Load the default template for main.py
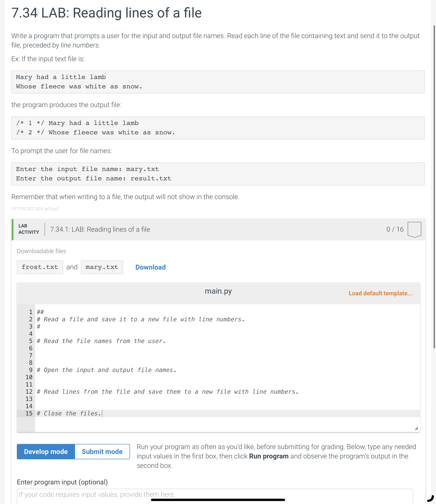 point(380,293)
